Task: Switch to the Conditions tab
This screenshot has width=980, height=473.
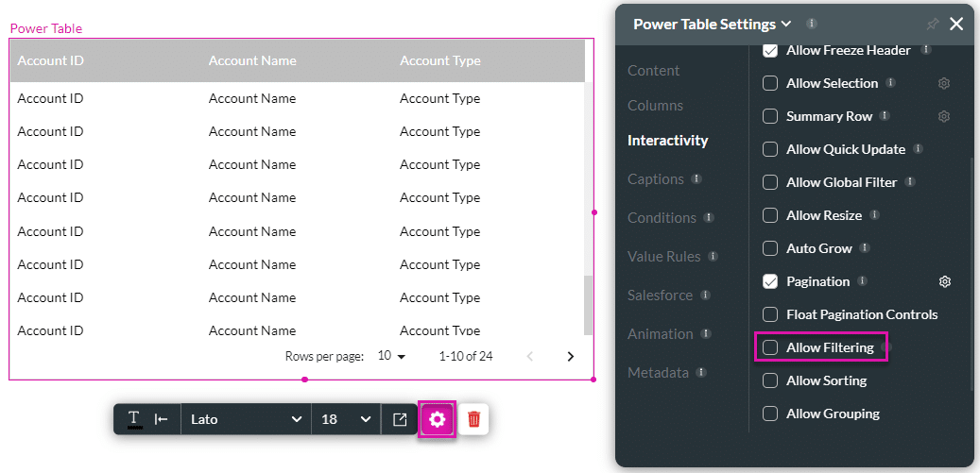Action: pos(662,218)
